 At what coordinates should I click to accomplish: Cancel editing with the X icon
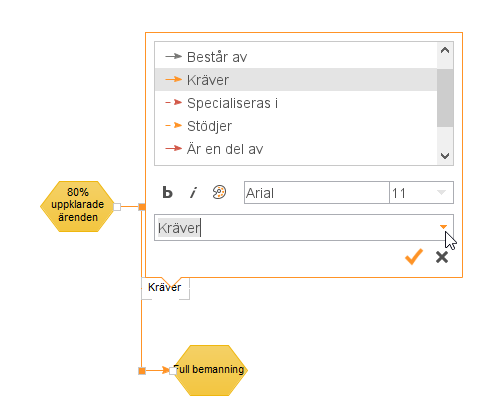[442, 257]
